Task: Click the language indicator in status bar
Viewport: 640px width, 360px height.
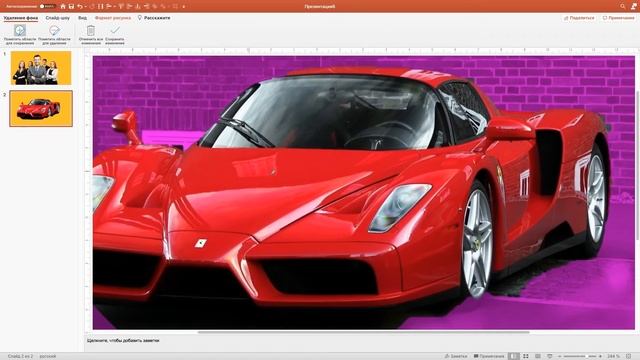Action: coord(48,356)
